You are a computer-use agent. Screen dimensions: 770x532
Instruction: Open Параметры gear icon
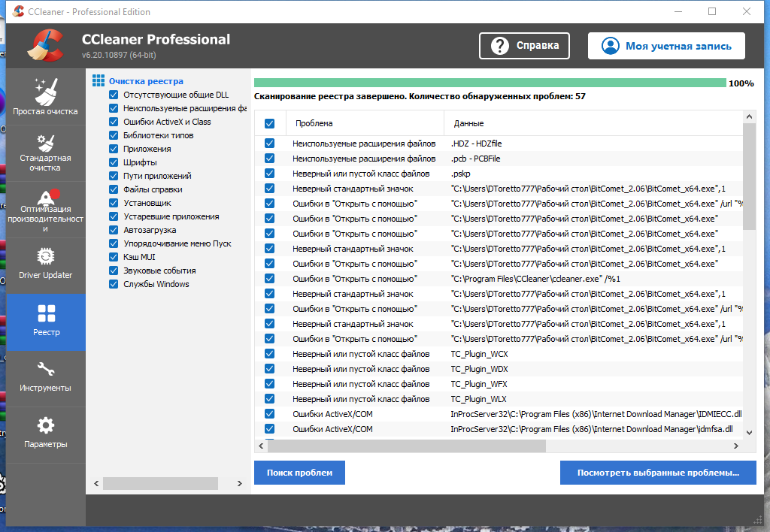coord(46,425)
